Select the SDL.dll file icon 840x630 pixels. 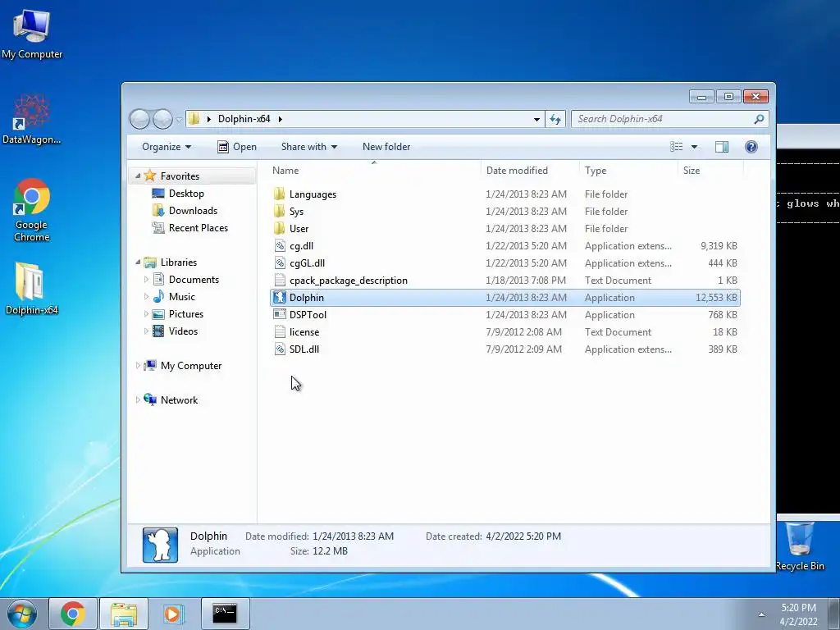279,349
